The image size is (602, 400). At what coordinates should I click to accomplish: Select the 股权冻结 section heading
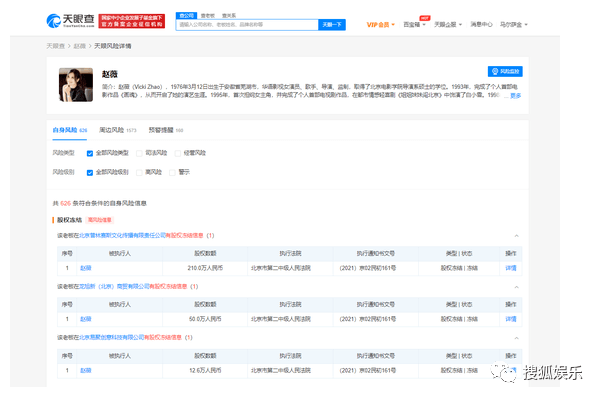(x=69, y=220)
